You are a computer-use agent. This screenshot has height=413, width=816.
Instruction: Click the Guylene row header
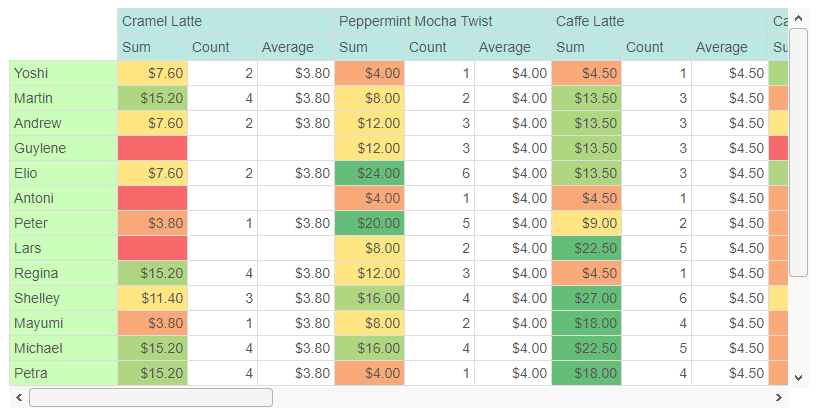coord(63,148)
